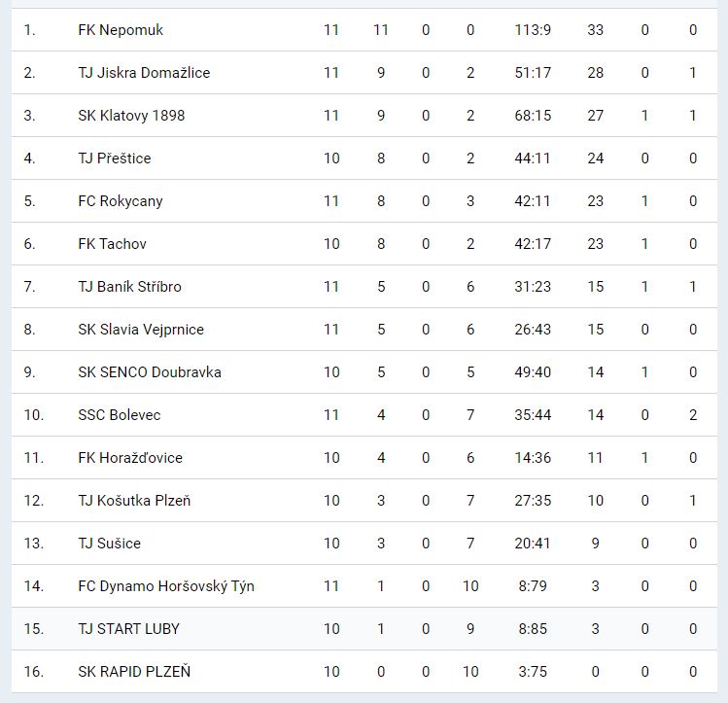The image size is (728, 703).
Task: Click the 3:75 score in the last row
Action: click(533, 672)
